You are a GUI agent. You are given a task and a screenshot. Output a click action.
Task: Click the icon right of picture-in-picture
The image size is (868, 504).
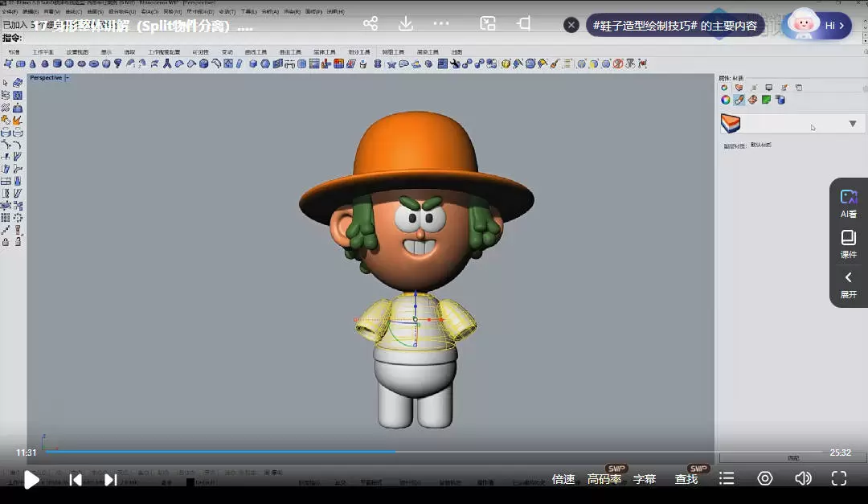pyautogui.click(x=523, y=24)
